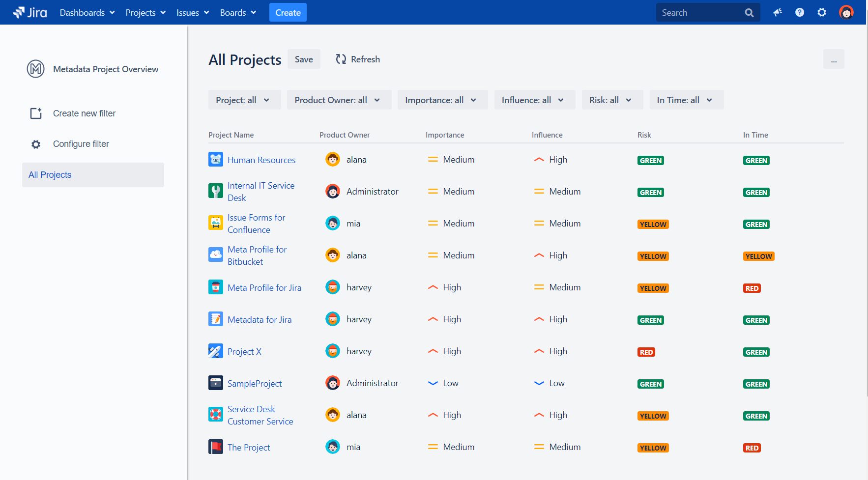This screenshot has width=868, height=480.
Task: Click the RED In Time badge for The Project
Action: click(752, 448)
